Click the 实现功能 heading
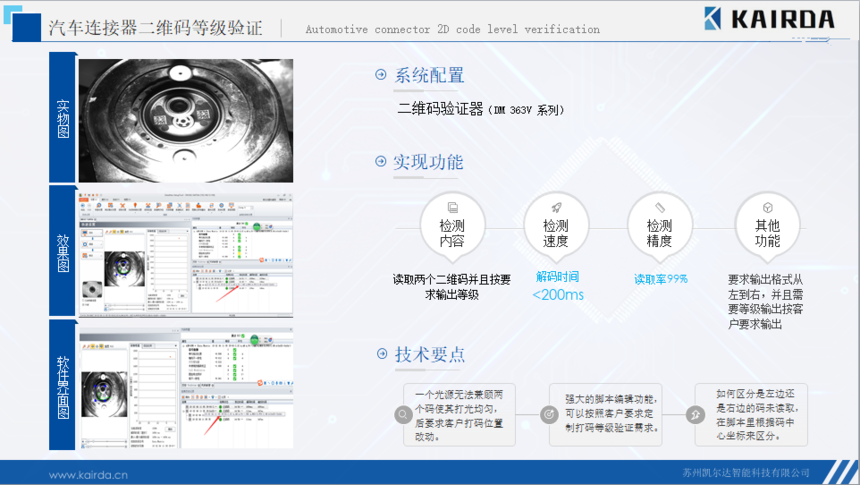The height and width of the screenshot is (485, 860). [x=428, y=162]
